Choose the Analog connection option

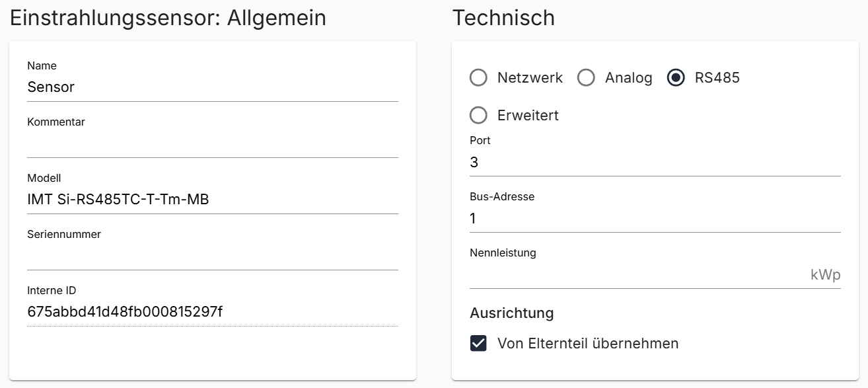point(586,78)
